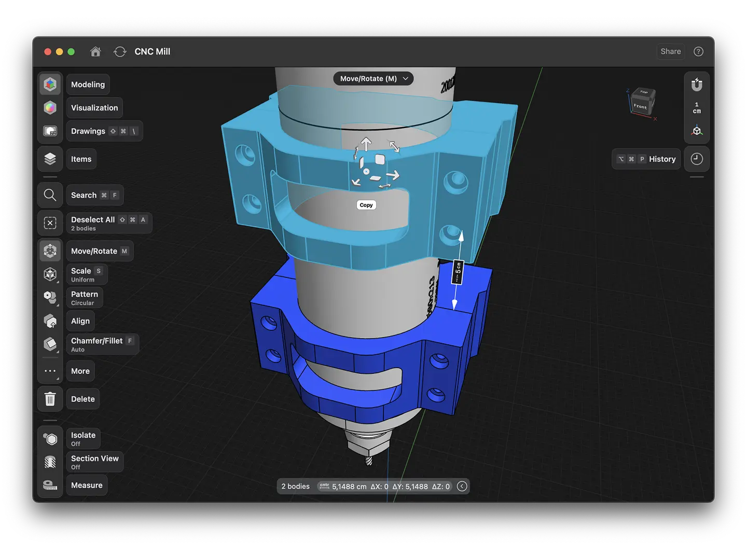This screenshot has height=560, width=747.
Task: Toggle the Isolate icon
Action: point(50,439)
